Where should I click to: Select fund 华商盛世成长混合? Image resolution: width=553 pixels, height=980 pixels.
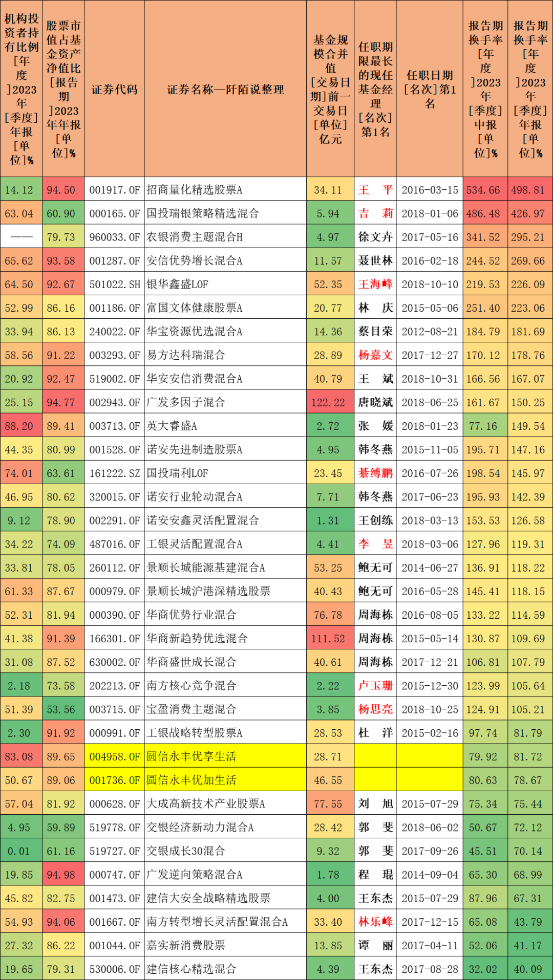(x=192, y=662)
